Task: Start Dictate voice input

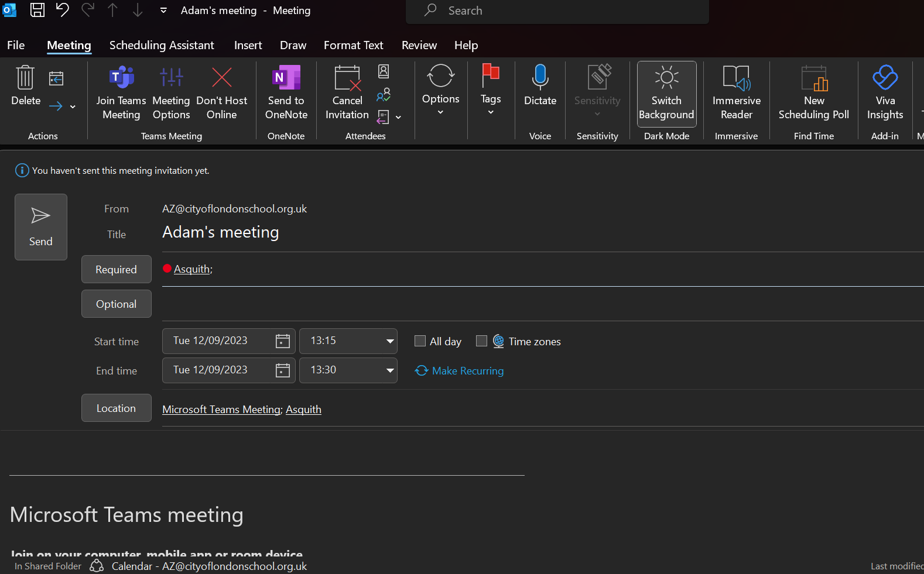Action: (540, 87)
